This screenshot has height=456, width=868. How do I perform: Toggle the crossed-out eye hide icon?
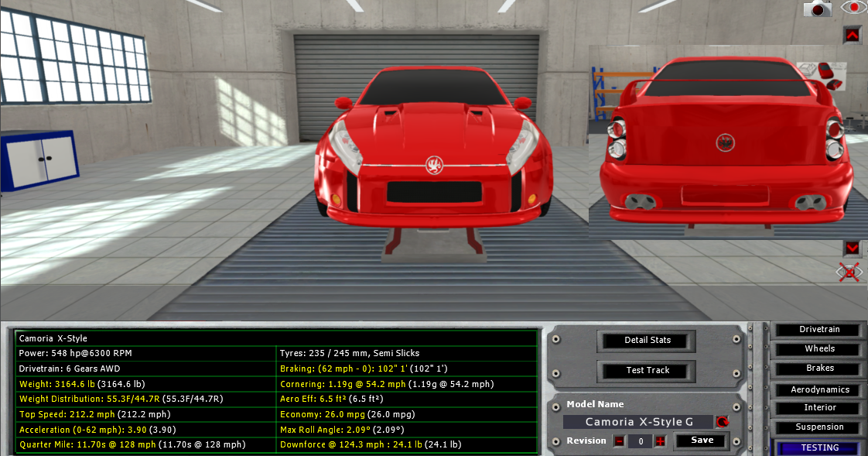coord(849,273)
